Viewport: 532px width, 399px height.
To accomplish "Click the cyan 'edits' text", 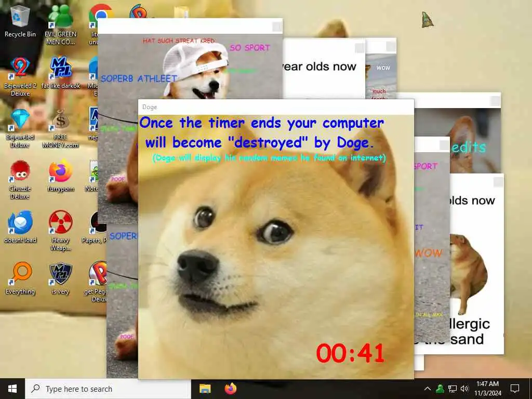I will tap(469, 148).
